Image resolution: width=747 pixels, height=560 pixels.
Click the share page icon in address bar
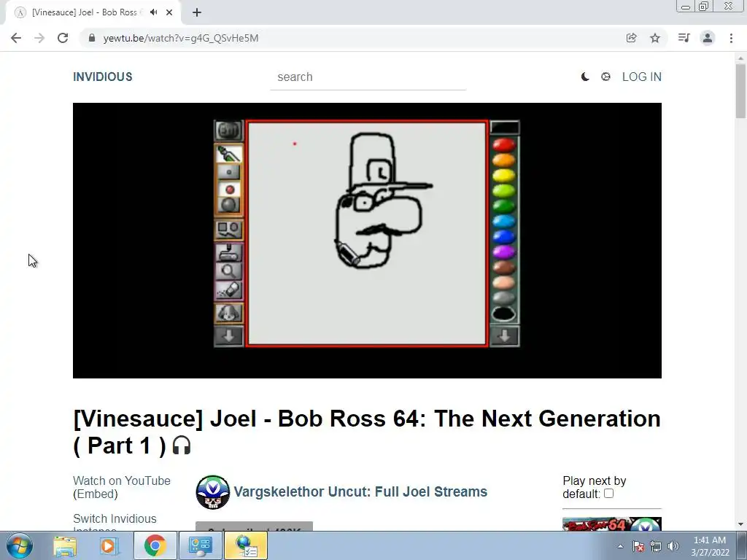tap(631, 38)
